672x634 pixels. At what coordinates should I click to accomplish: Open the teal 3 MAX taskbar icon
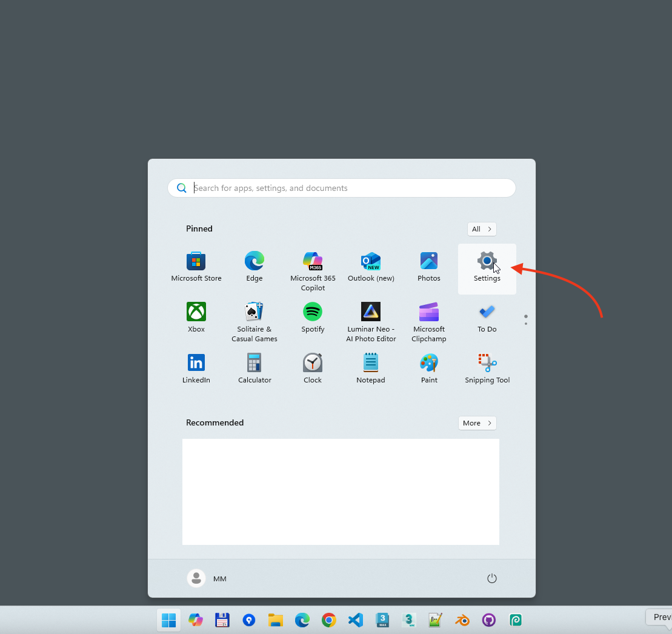click(409, 620)
